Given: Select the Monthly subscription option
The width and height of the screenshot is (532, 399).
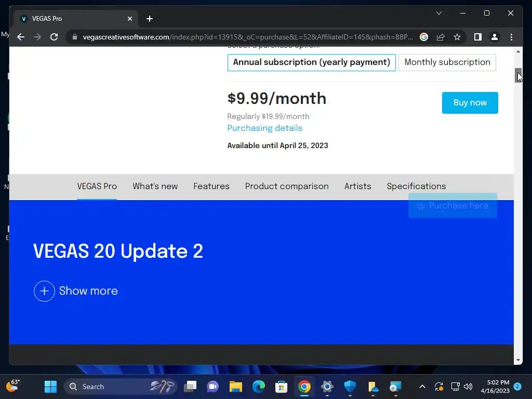Looking at the screenshot, I should (447, 62).
